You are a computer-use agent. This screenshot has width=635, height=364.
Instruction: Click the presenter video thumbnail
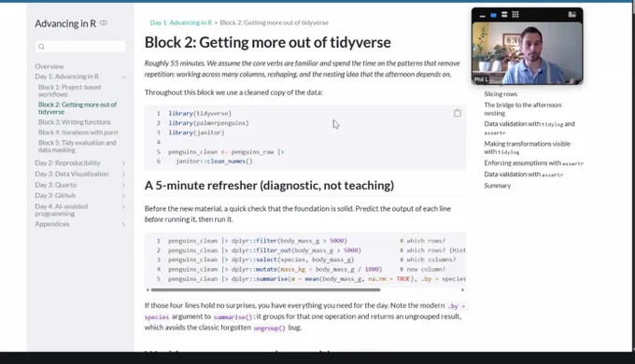coord(527,53)
